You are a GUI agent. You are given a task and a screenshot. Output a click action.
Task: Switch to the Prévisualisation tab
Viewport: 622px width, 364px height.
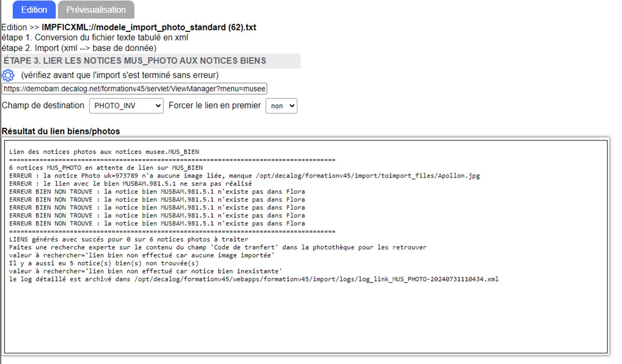tap(96, 10)
